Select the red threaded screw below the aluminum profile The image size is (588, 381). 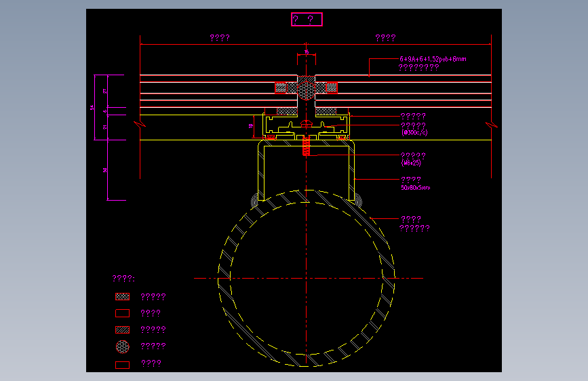coord(307,146)
